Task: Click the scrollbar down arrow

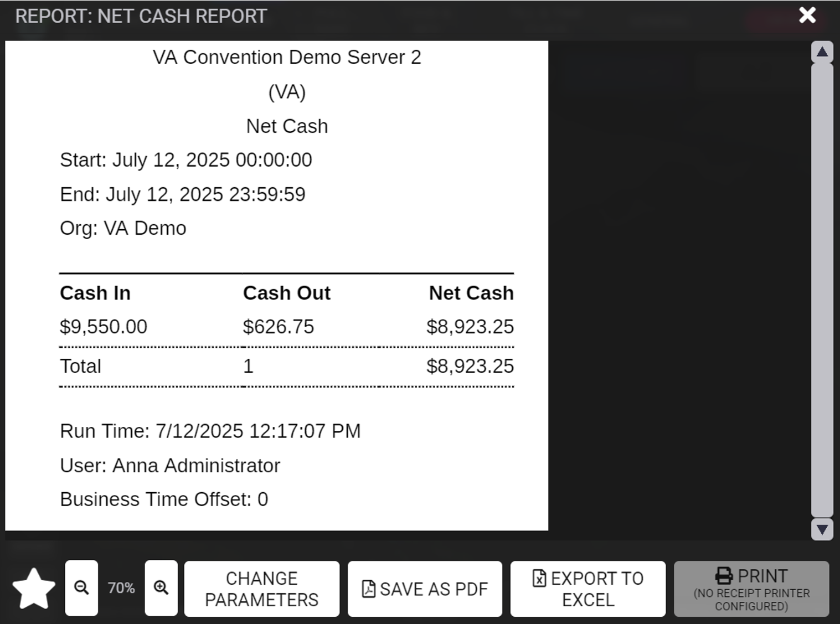Action: (x=822, y=529)
